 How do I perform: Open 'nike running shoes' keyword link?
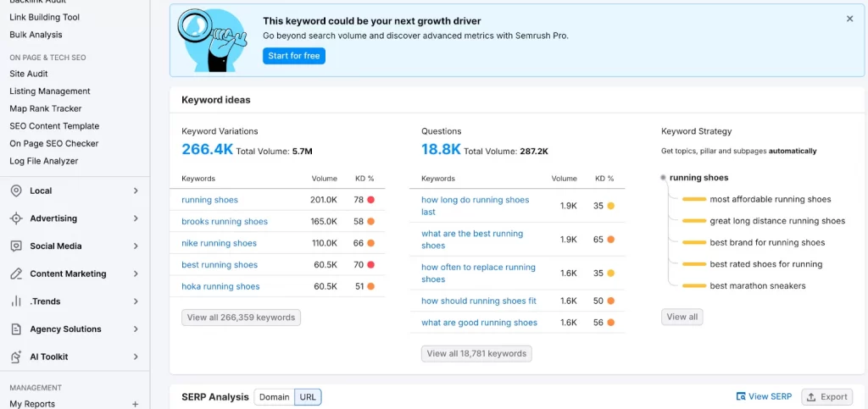(x=220, y=243)
